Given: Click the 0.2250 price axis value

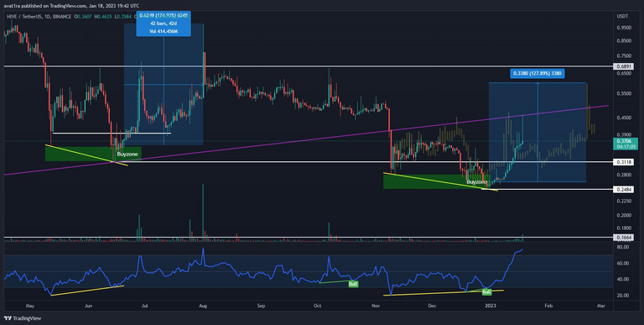Looking at the screenshot, I should tap(624, 202).
